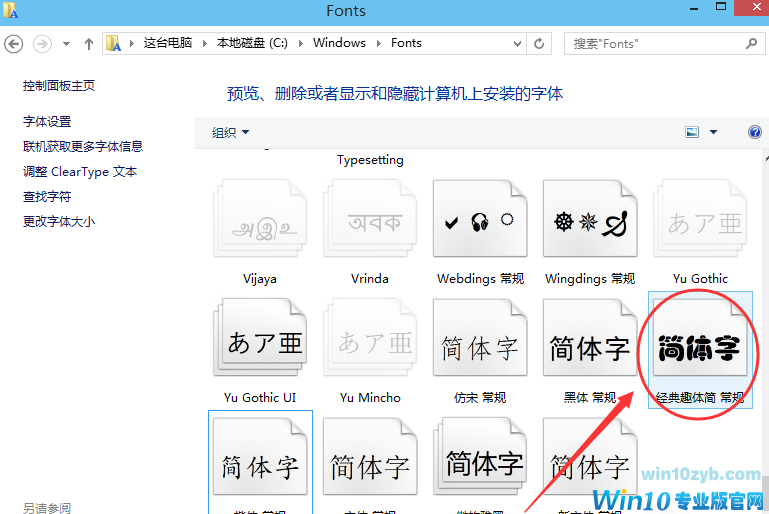The height and width of the screenshot is (514, 769).
Task: Go back with the Back arrow button
Action: coord(14,44)
